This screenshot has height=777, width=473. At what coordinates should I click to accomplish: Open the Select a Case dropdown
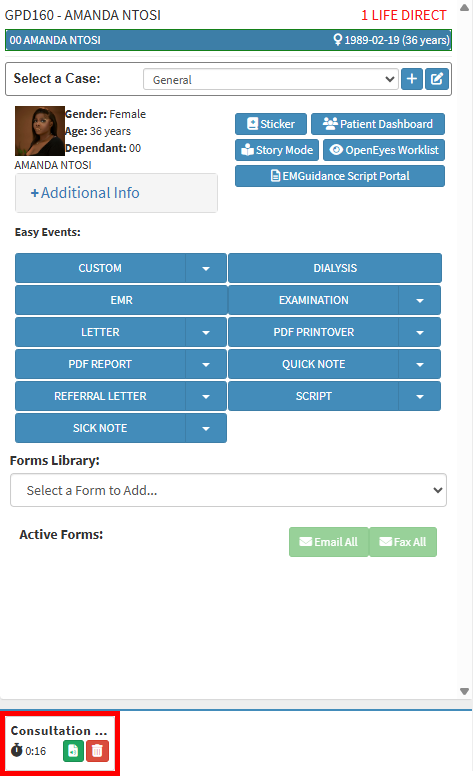tap(271, 79)
